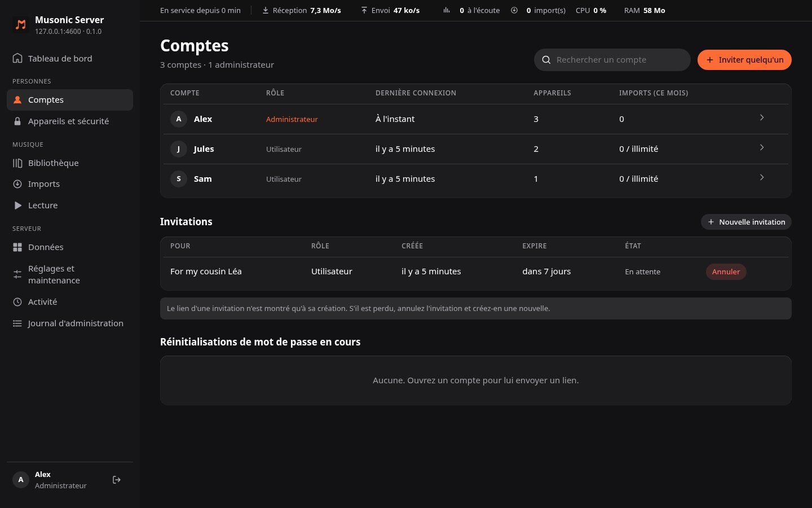Screen dimensions: 812x508
Task: Click the listening bars icon in status bar
Action: coord(447,11)
